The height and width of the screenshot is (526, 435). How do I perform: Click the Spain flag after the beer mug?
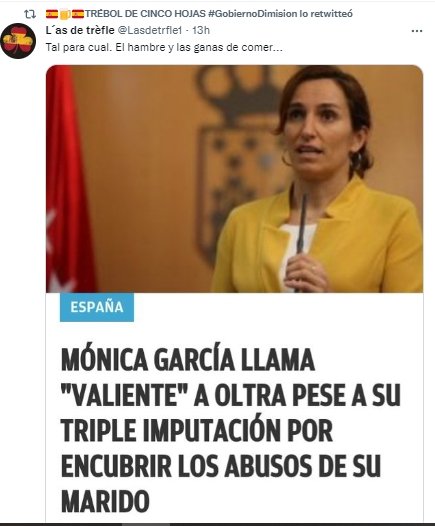click(78, 14)
